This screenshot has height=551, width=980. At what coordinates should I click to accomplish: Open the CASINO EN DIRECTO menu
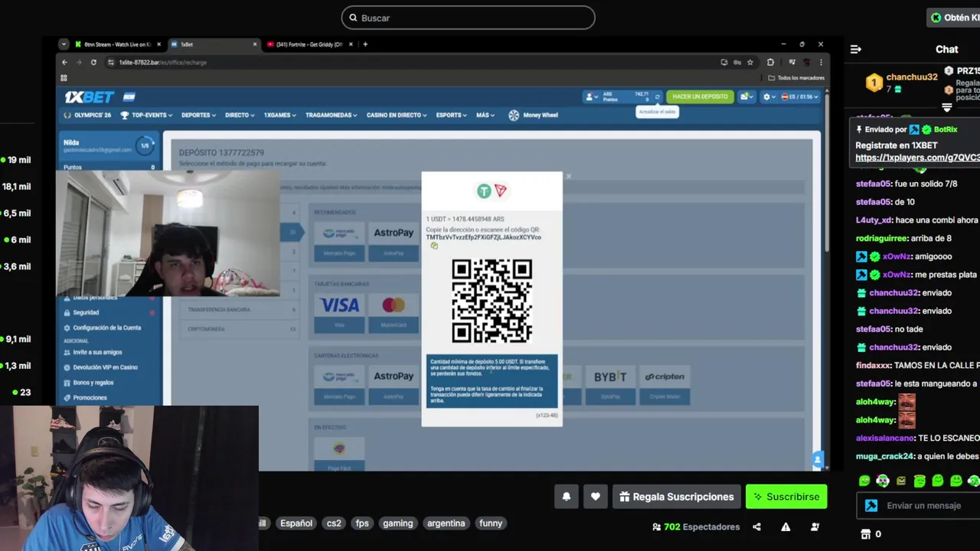click(x=397, y=115)
